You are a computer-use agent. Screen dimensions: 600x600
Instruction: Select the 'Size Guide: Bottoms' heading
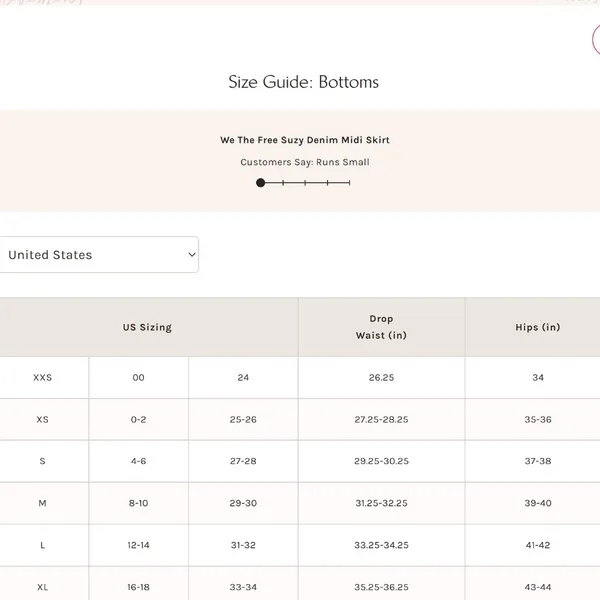tap(303, 82)
